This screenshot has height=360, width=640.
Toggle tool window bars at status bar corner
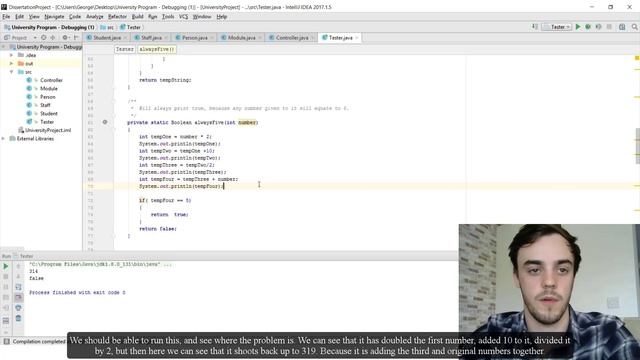click(x=6, y=341)
